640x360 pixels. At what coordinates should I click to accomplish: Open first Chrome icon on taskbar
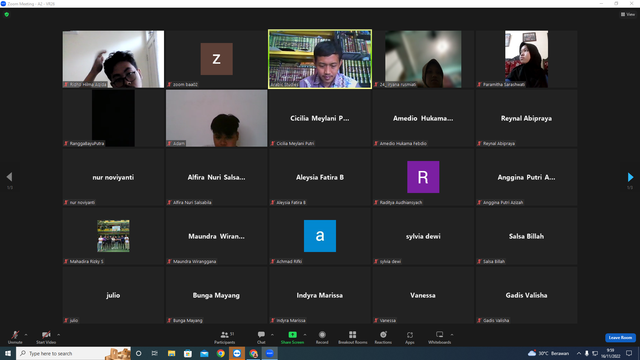pyautogui.click(x=220, y=353)
